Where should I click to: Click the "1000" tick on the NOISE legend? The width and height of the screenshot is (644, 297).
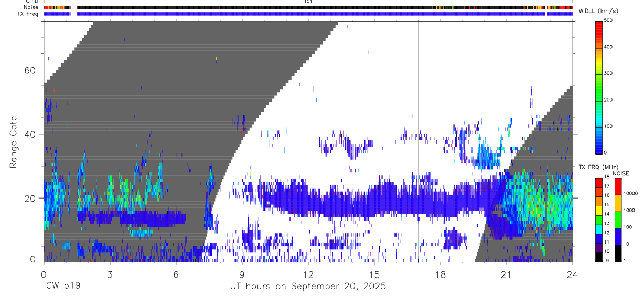(x=629, y=210)
